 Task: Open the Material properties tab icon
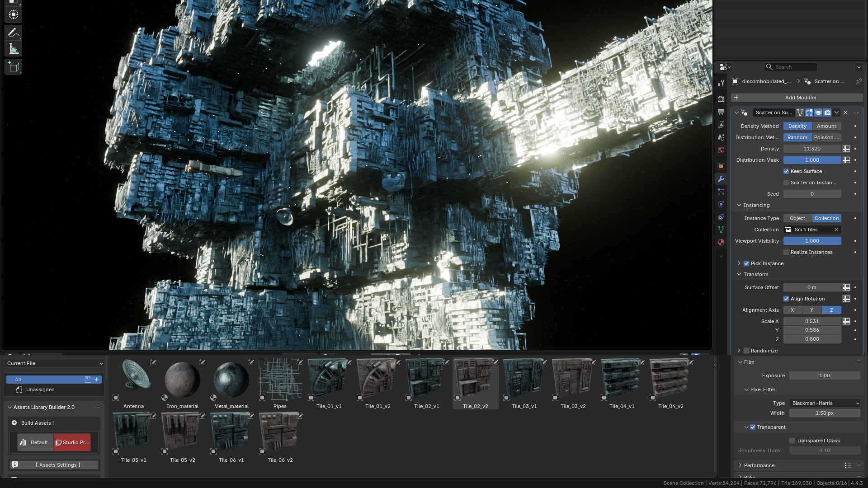(721, 242)
